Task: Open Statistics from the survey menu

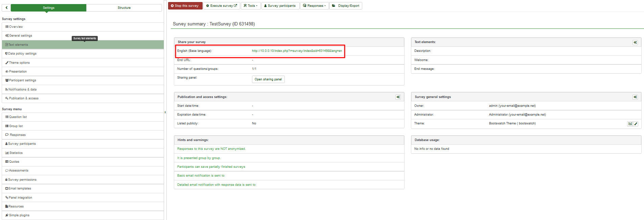Action: (x=16, y=153)
